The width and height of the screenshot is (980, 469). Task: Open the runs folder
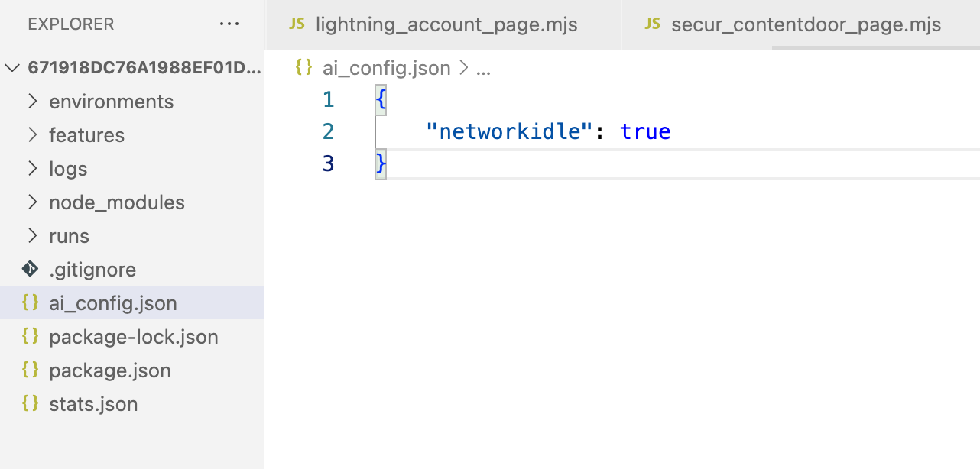click(x=69, y=236)
